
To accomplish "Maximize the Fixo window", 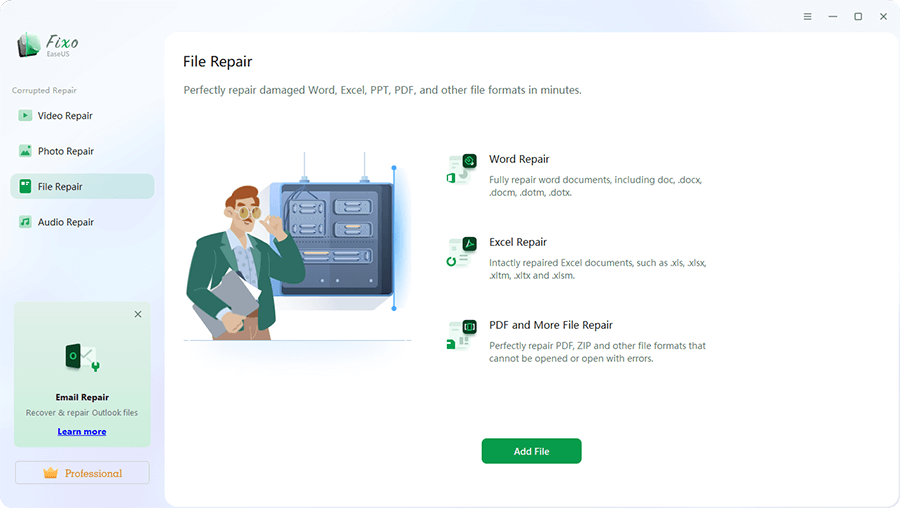I will 858,17.
